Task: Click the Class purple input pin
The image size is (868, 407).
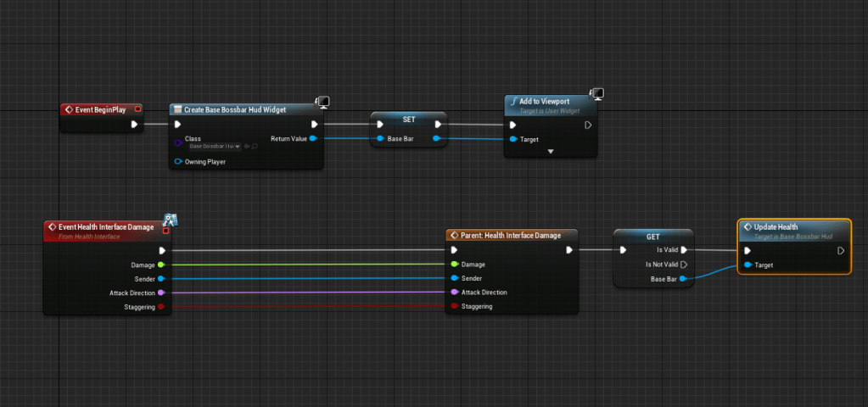Action: point(177,142)
